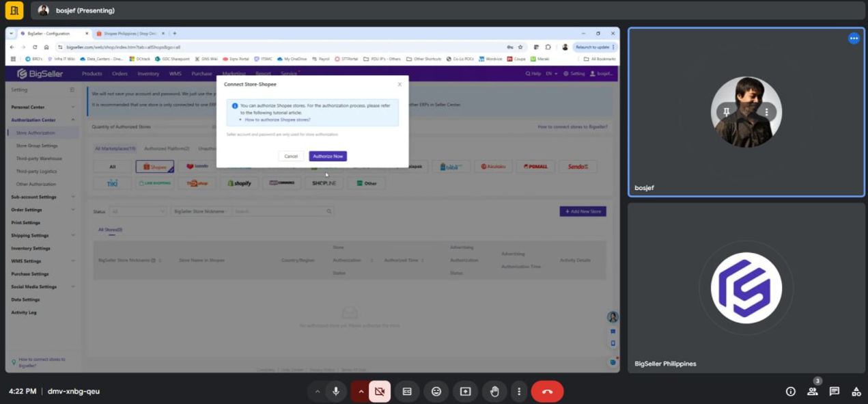Expand audio settings arrow beside microphone

coord(317,392)
